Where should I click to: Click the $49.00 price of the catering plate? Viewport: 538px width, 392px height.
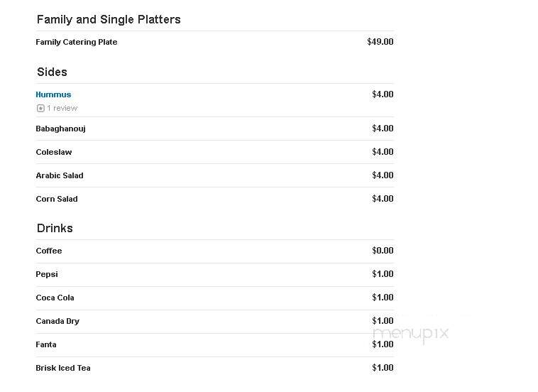pyautogui.click(x=380, y=41)
